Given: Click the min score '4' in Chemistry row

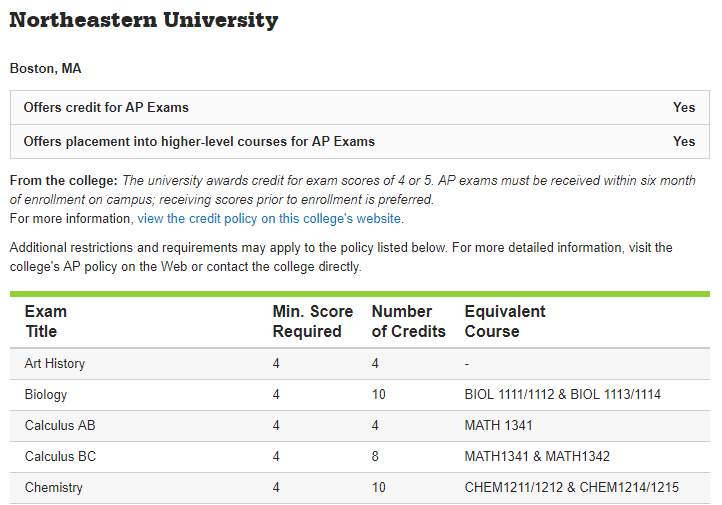Looking at the screenshot, I should click(276, 488).
